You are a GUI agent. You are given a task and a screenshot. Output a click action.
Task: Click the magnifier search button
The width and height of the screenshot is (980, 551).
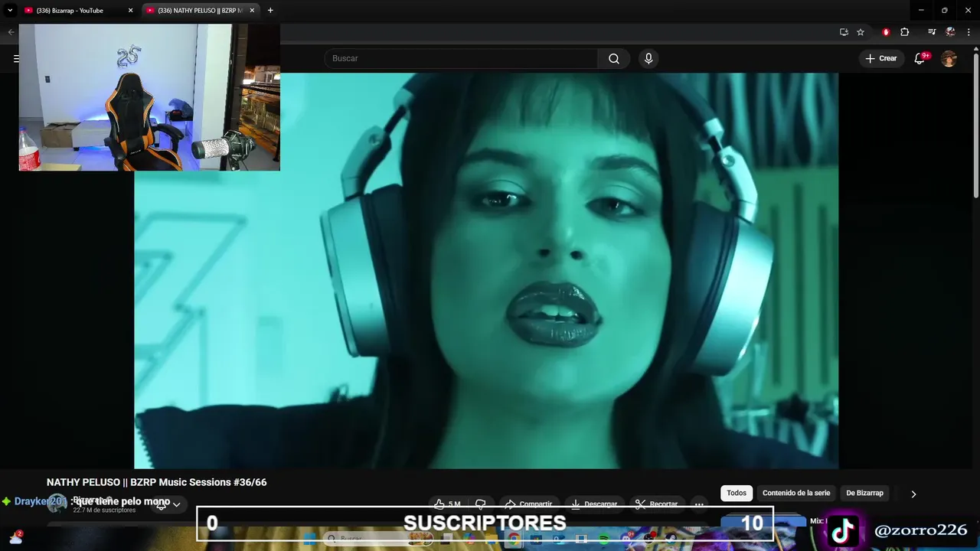tap(614, 58)
